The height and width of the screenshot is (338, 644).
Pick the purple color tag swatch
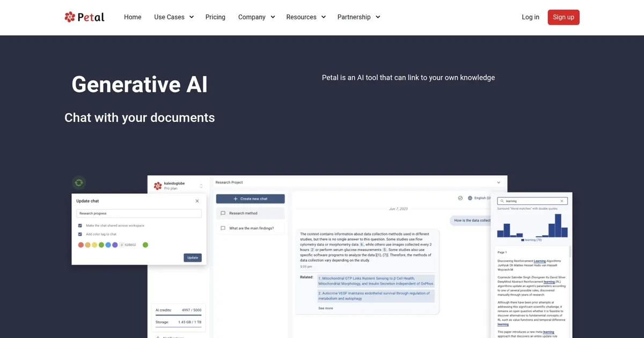pos(115,245)
